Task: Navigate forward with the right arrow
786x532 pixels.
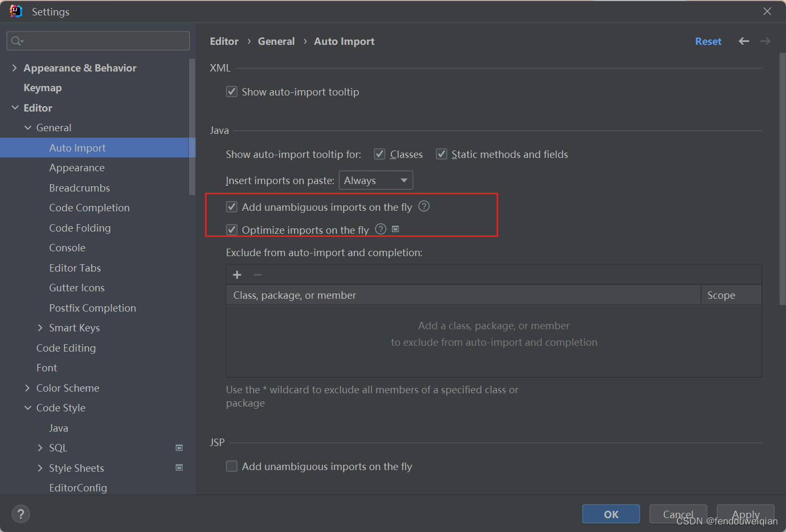Action: coord(765,41)
